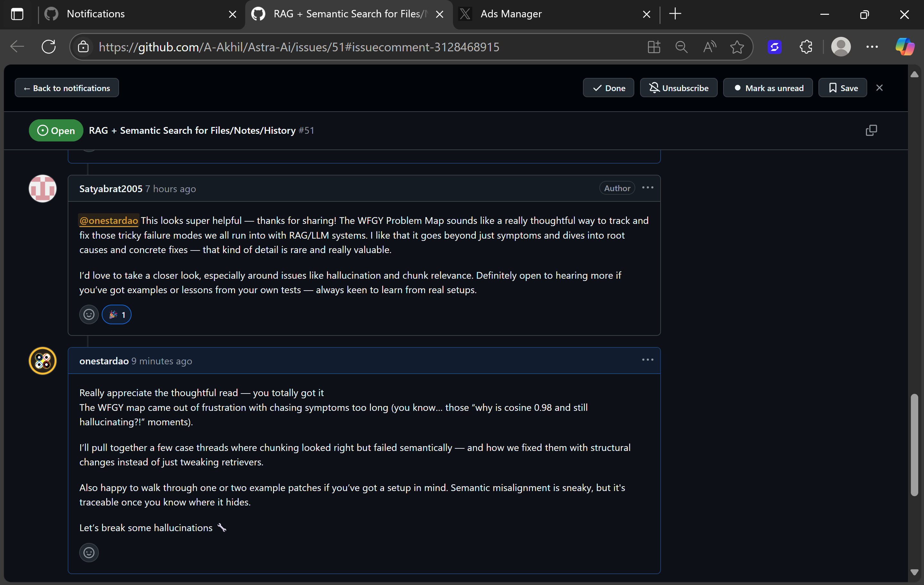Add this page to favorites star
The image size is (924, 585).
pyautogui.click(x=737, y=47)
